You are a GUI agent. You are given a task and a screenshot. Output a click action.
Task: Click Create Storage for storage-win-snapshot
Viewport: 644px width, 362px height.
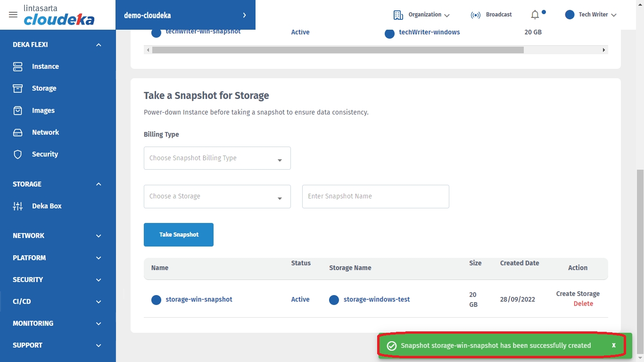click(578, 294)
